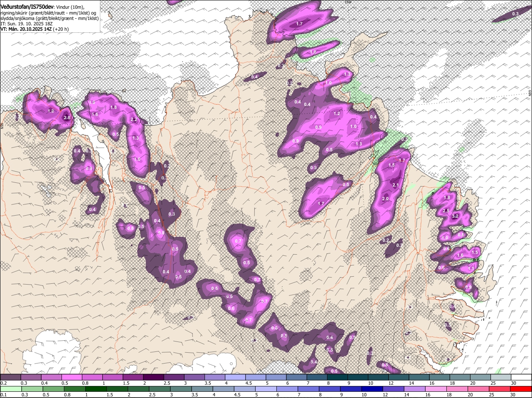The height and width of the screenshot is (398, 532).
Task: Click the white 30 swatch in the upper legend
Action: pos(521,377)
